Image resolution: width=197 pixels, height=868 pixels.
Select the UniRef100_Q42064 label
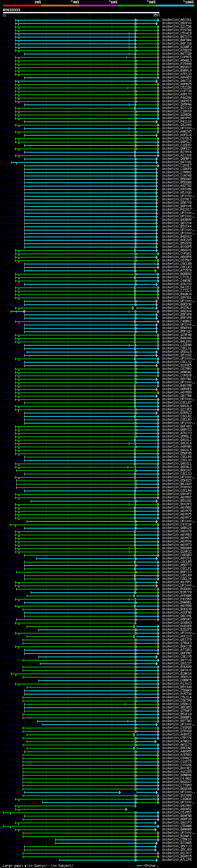point(176,125)
